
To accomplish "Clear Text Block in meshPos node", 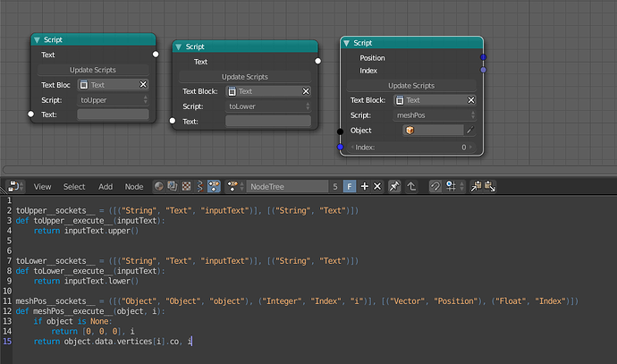I will tap(471, 100).
